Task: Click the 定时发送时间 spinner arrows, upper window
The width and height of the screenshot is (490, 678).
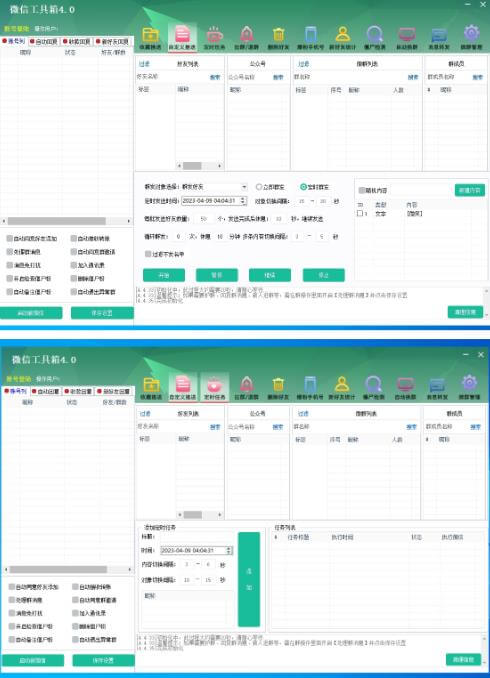Action: [x=243, y=201]
